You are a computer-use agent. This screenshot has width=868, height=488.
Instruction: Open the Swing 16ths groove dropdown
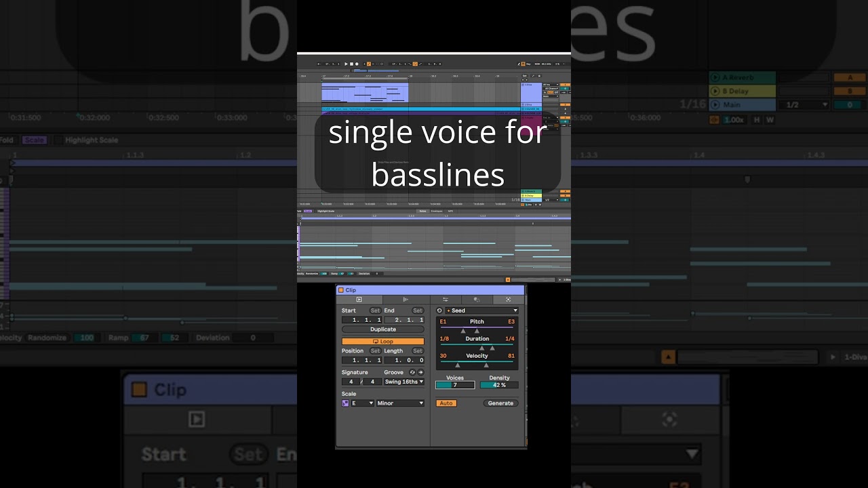(x=404, y=382)
